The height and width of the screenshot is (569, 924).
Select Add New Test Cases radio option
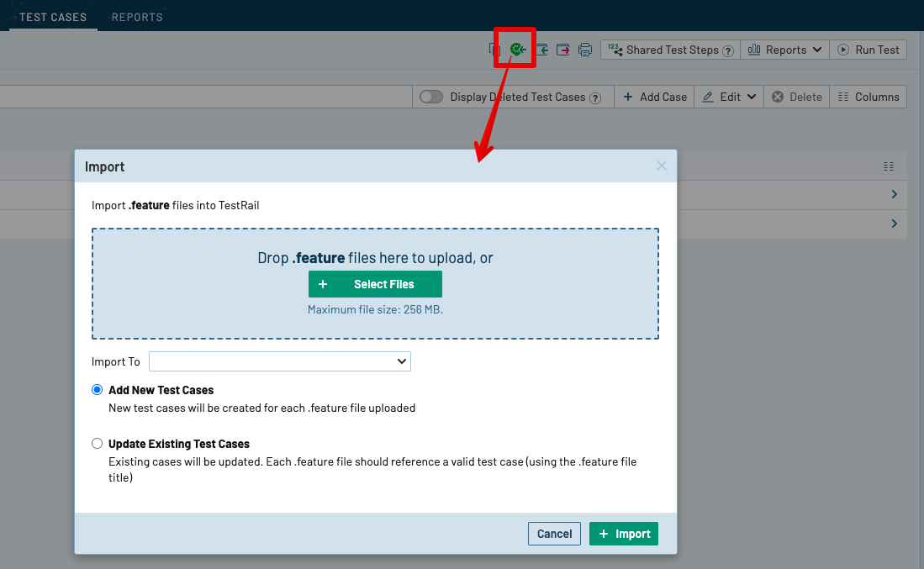pyautogui.click(x=98, y=390)
